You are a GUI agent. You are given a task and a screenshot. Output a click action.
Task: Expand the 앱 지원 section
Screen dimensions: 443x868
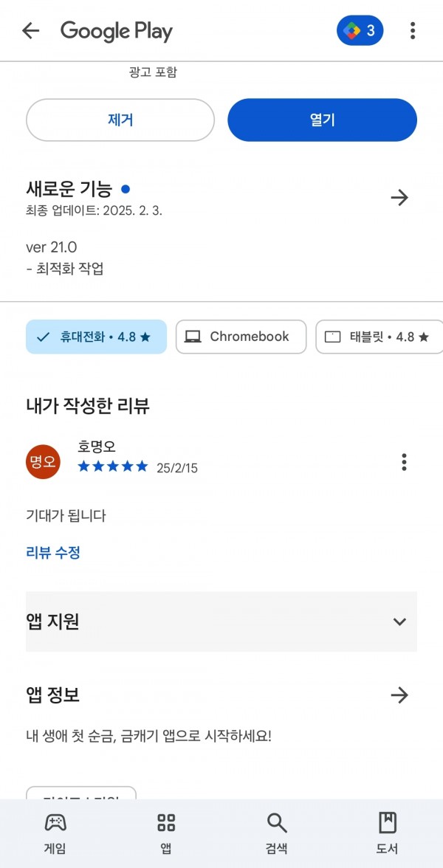[221, 621]
